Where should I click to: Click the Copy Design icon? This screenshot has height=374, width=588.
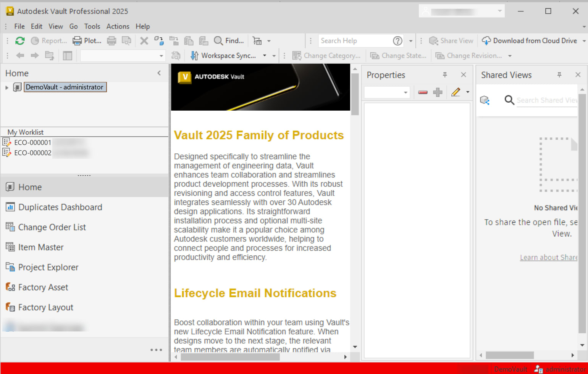click(x=189, y=41)
